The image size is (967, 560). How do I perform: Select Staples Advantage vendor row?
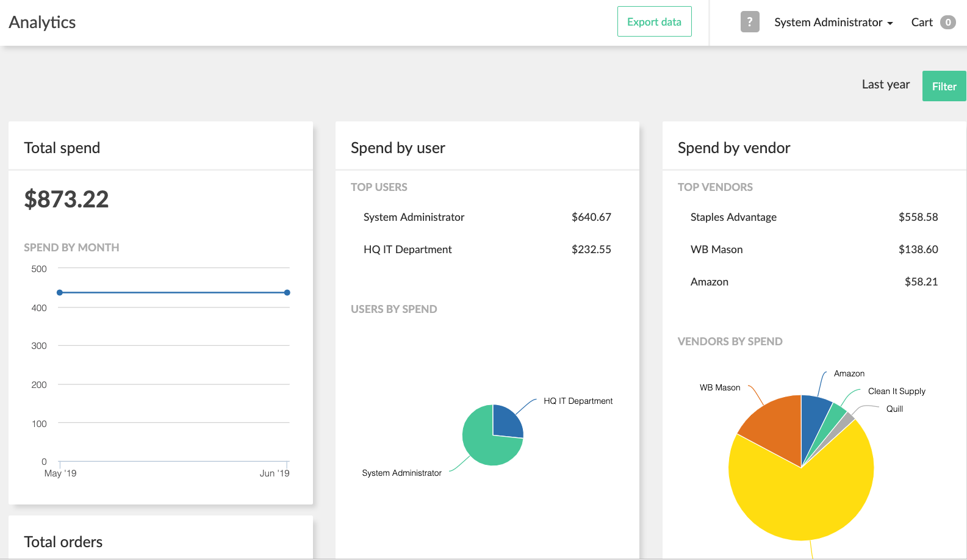point(814,217)
